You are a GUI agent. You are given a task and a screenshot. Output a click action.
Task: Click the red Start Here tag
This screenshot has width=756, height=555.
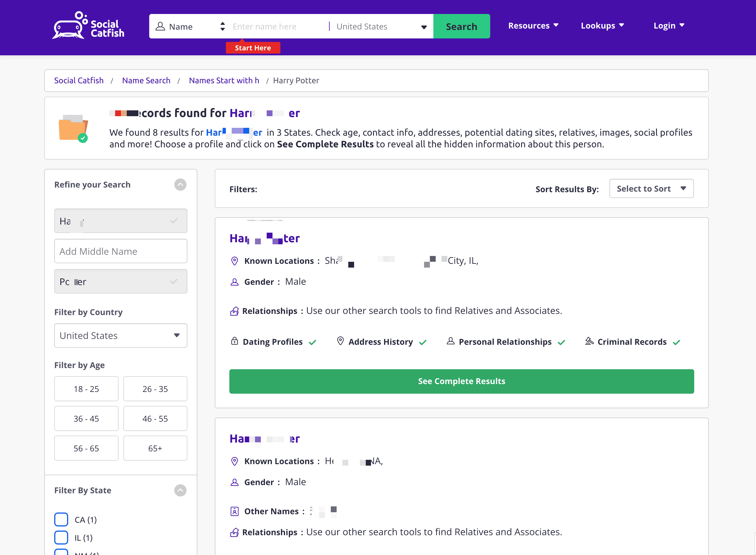coord(253,48)
